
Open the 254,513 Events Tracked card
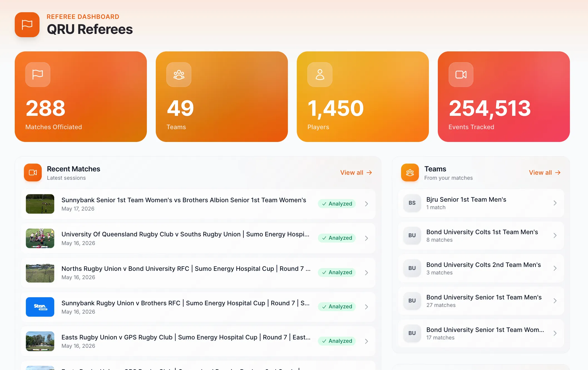[x=504, y=97]
